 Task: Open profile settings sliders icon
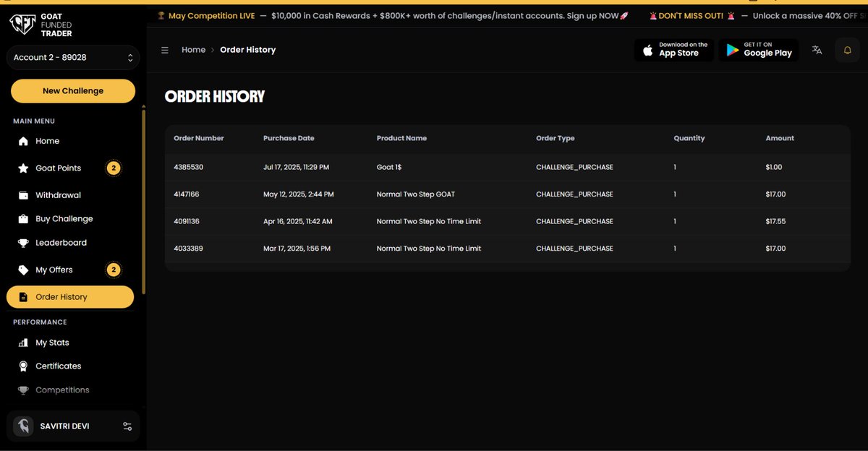coord(127,426)
